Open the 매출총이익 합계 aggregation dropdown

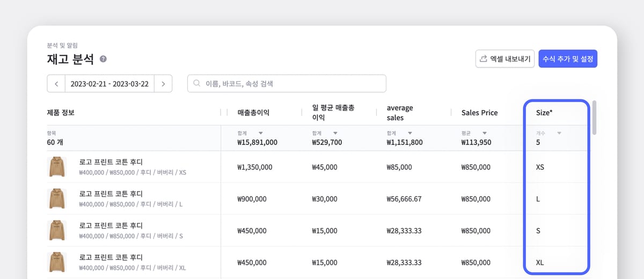coord(261,133)
